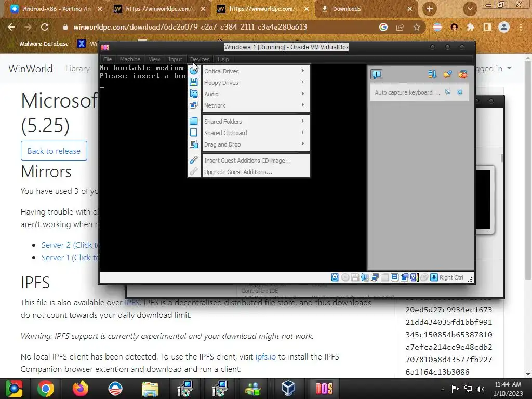The image size is (532, 399).
Task: Open a new Chrome tab
Action: click(430, 9)
